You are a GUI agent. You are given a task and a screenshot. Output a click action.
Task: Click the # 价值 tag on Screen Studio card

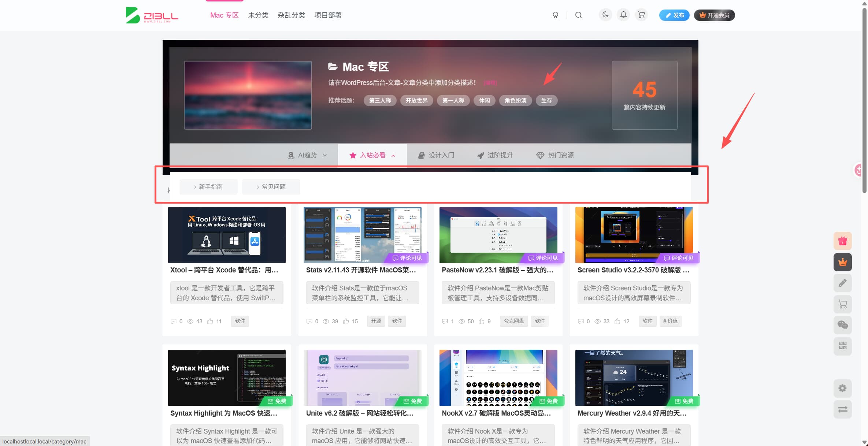(x=670, y=321)
